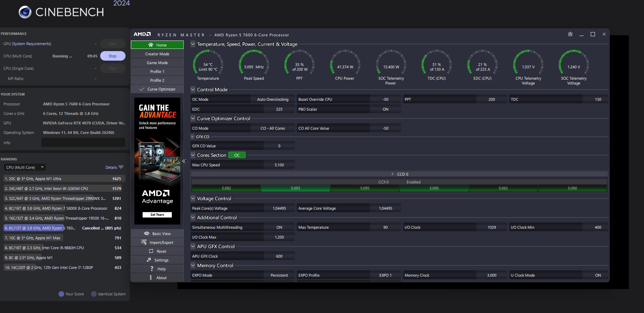
Task: Click the Details filter icon in Ranking
Action: click(x=121, y=167)
